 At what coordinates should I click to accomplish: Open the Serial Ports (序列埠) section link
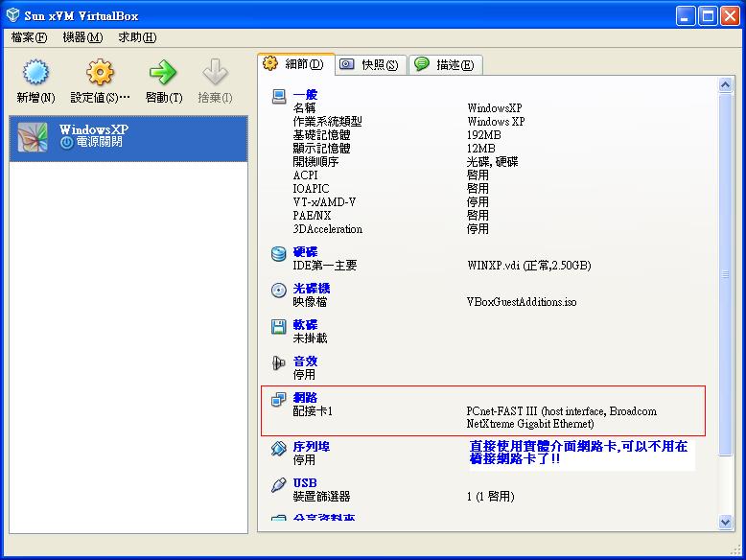[x=312, y=446]
